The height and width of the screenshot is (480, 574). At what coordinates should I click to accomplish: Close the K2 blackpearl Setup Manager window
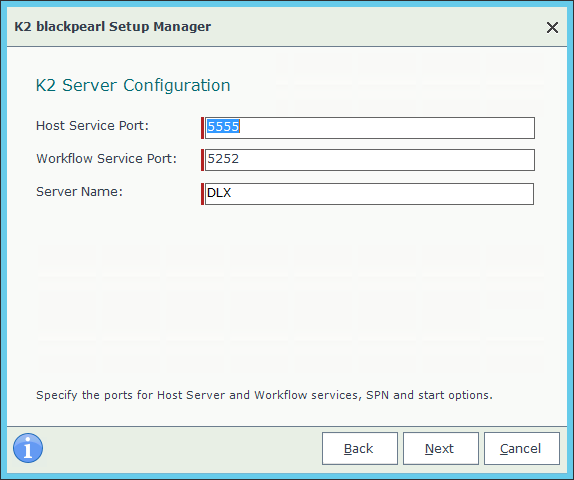552,27
